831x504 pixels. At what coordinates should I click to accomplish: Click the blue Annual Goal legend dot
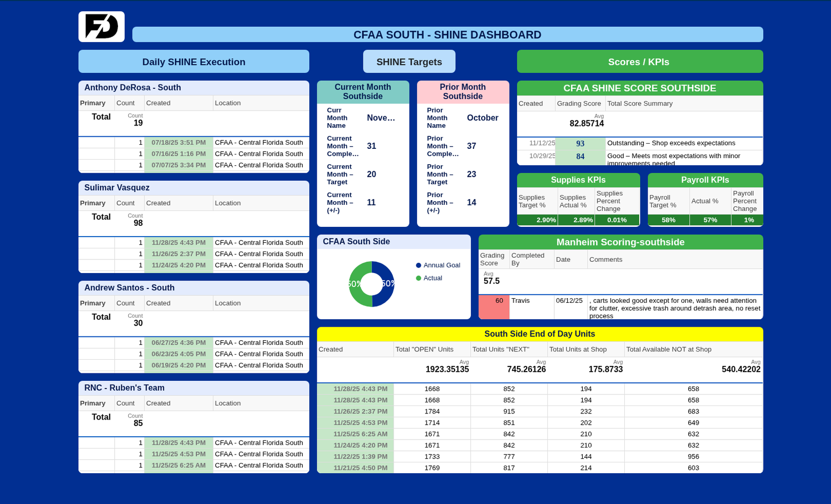tap(419, 265)
